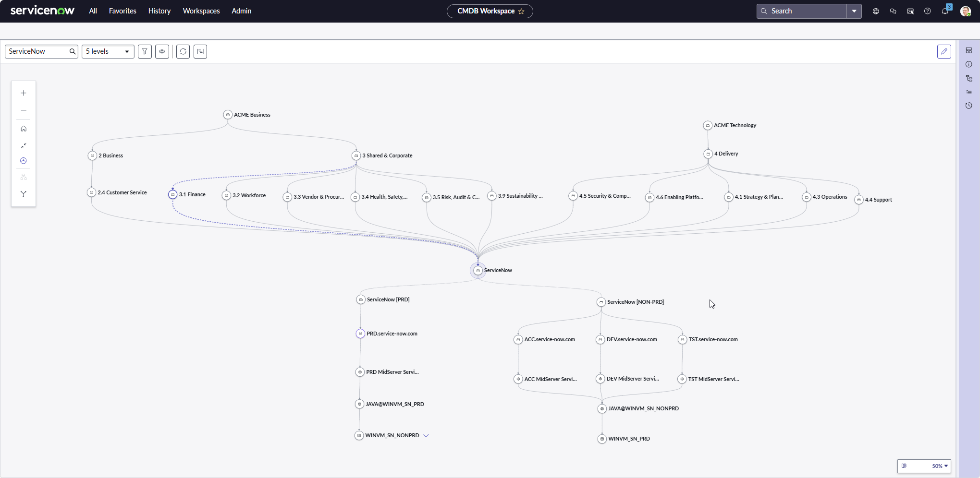Show info panel in right sidebar
The image size is (980, 478).
(969, 64)
